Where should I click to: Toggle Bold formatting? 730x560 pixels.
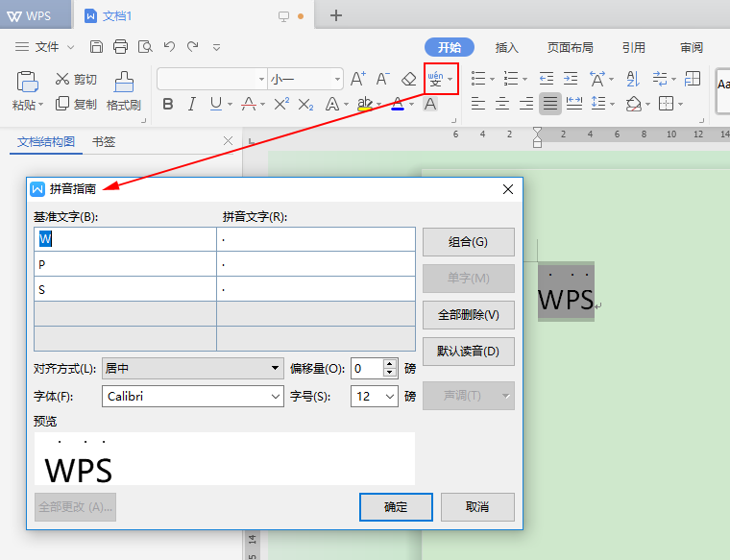point(168,104)
